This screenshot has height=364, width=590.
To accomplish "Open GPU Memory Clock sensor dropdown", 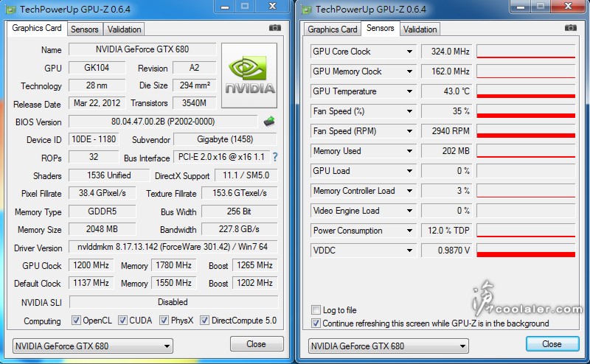I will click(409, 71).
